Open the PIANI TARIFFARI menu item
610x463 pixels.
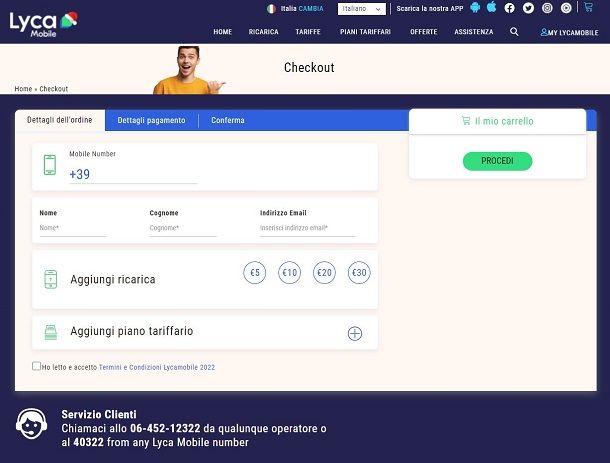tap(365, 32)
